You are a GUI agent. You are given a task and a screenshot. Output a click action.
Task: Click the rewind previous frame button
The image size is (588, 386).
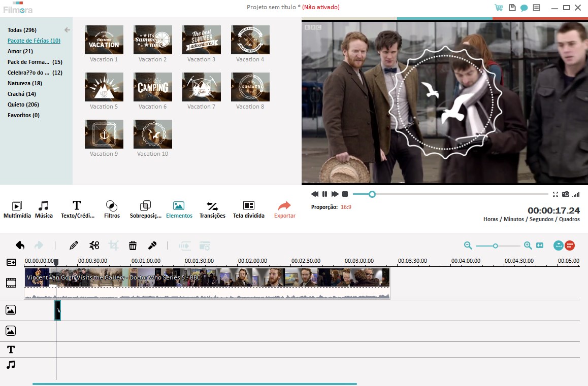tap(315, 194)
